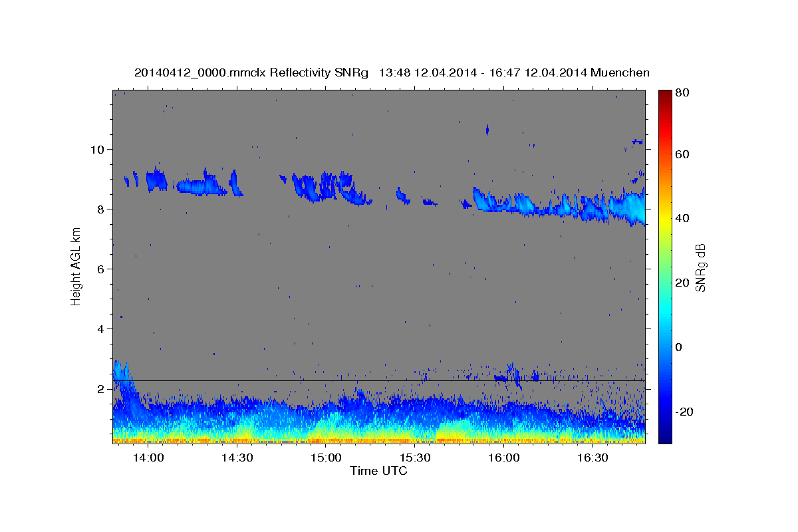
Task: Click the height tick label 2
Action: pyautogui.click(x=100, y=389)
